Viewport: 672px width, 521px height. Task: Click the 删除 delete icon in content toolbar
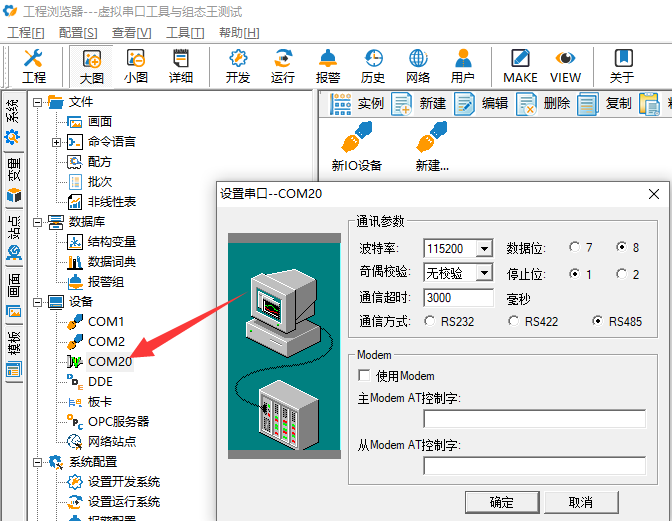(543, 104)
